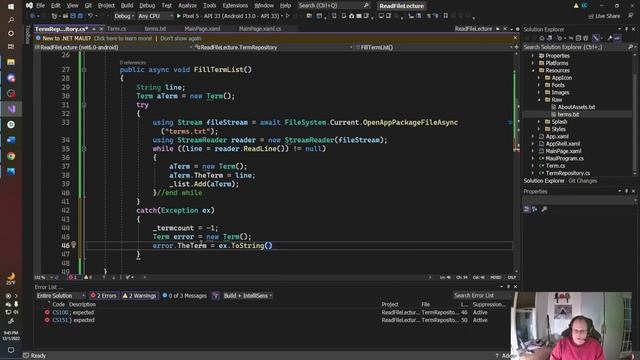Toggle the 2 Errors filter
Viewport: 640px width, 360px height.
[104, 296]
